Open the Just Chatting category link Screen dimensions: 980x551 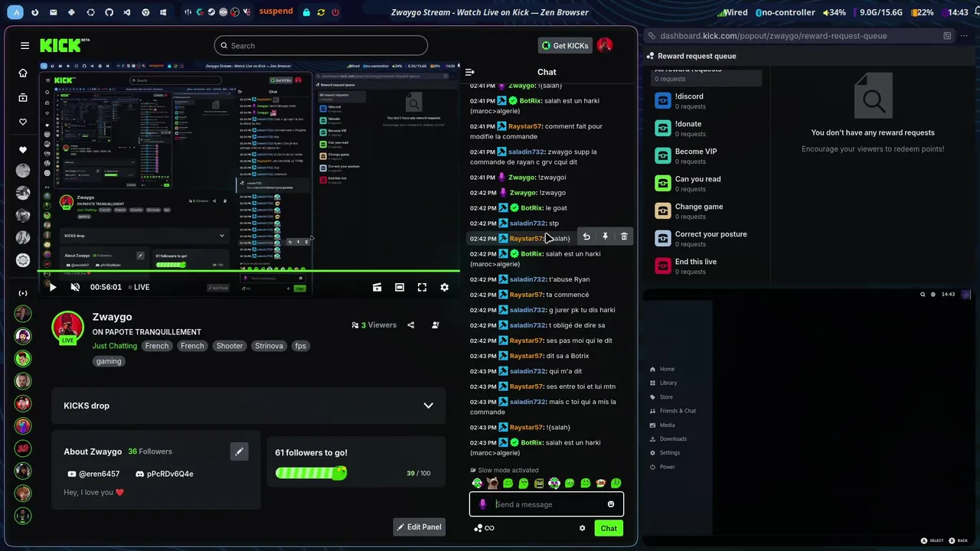tap(115, 346)
